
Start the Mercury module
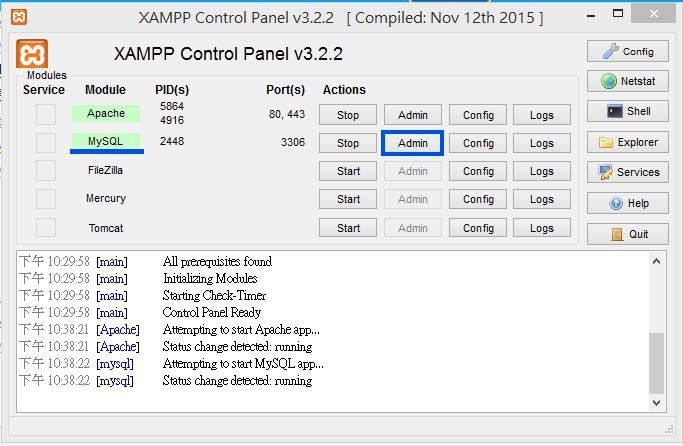348,199
